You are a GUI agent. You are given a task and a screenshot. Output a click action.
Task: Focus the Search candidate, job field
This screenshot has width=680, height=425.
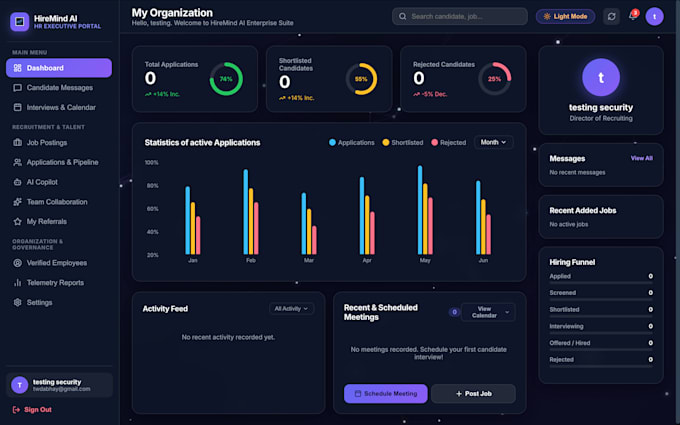pyautogui.click(x=460, y=16)
